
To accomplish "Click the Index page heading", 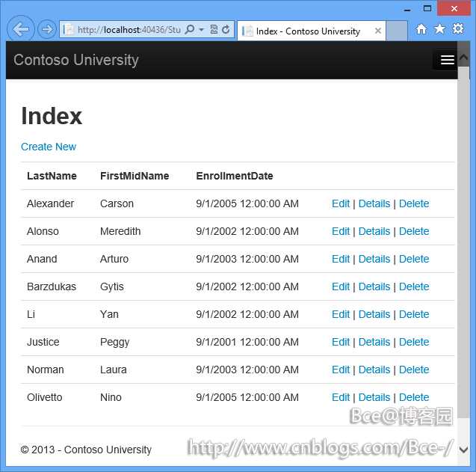I will [52, 116].
